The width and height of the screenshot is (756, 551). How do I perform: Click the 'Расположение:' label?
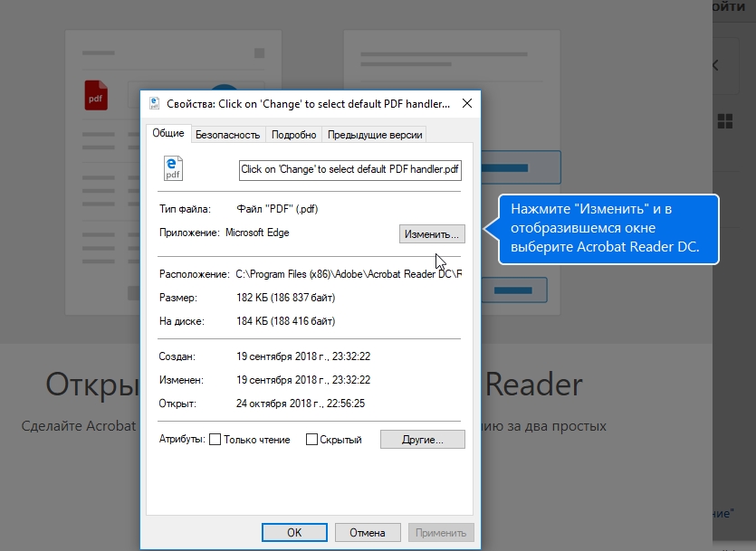195,274
